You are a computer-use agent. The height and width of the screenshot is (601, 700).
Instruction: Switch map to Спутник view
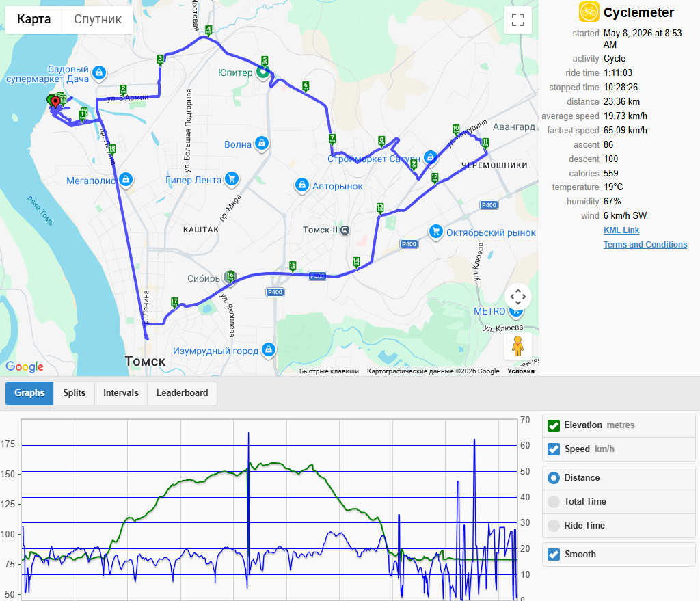tap(98, 19)
